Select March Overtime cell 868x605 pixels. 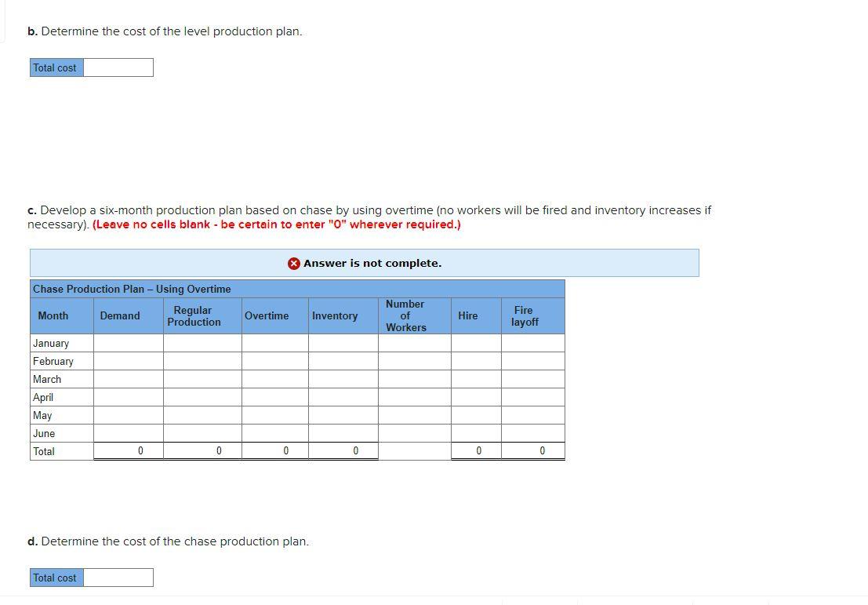(x=275, y=379)
